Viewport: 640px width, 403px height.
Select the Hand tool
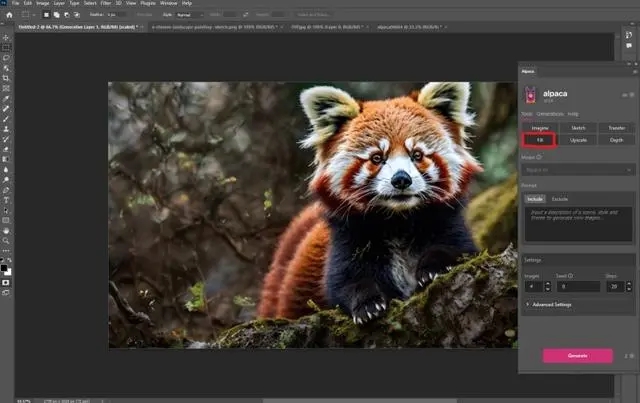click(6, 231)
